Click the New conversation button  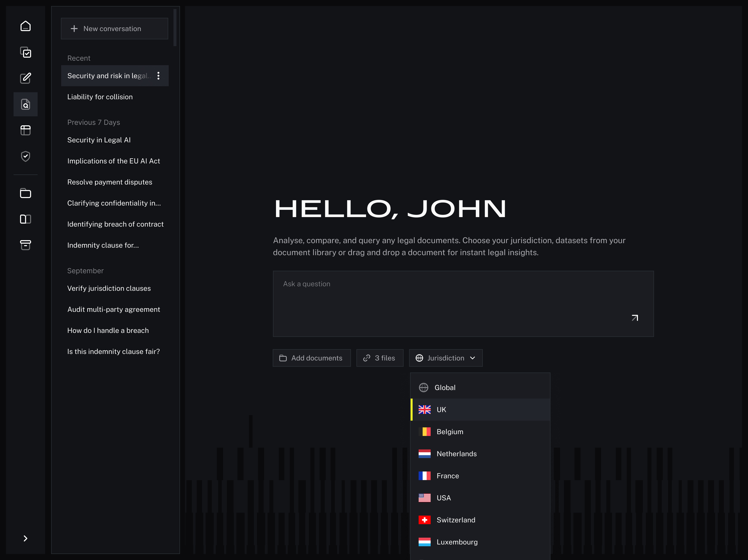pyautogui.click(x=114, y=29)
